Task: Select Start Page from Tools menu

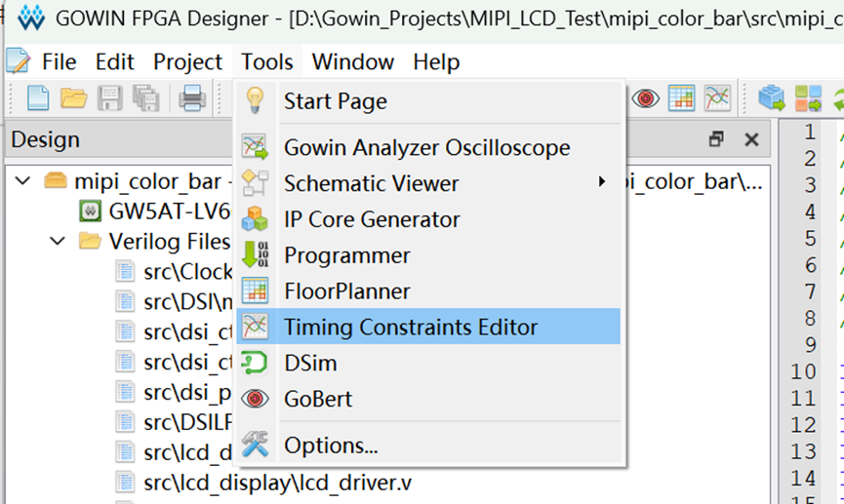Action: 428,101
